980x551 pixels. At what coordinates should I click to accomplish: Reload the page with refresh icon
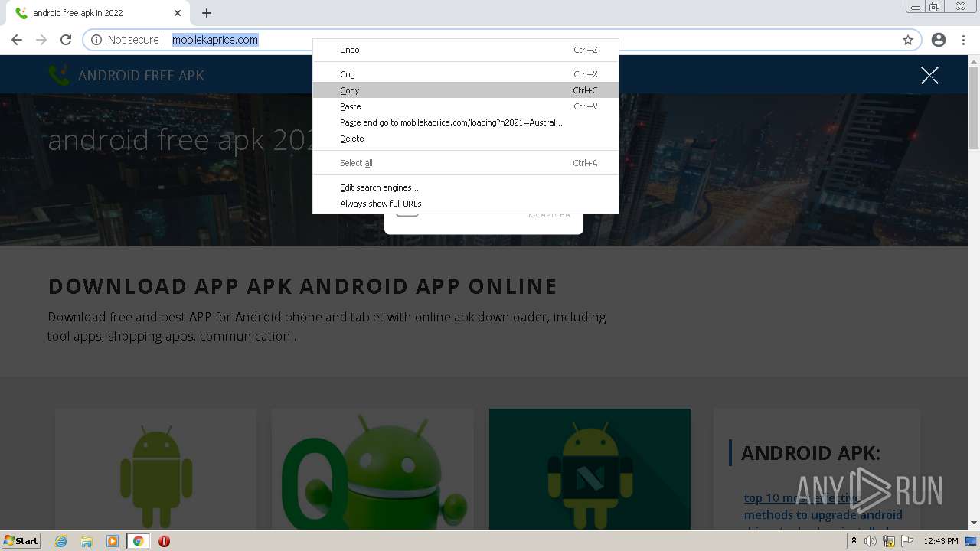coord(66,40)
